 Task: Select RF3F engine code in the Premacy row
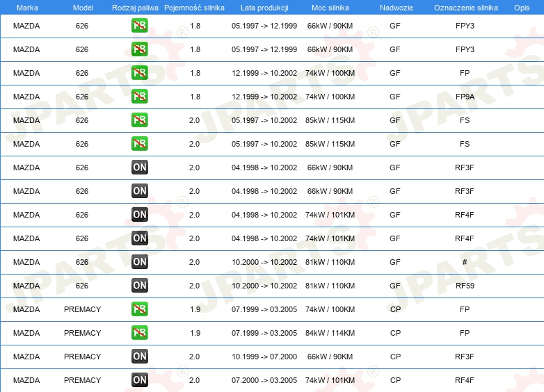click(x=465, y=357)
